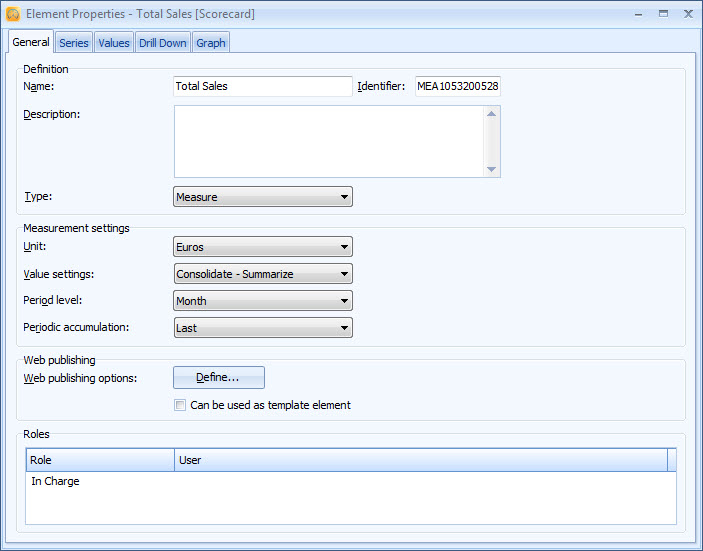This screenshot has width=703, height=551.
Task: Click inside the Description text area
Action: tap(329, 141)
